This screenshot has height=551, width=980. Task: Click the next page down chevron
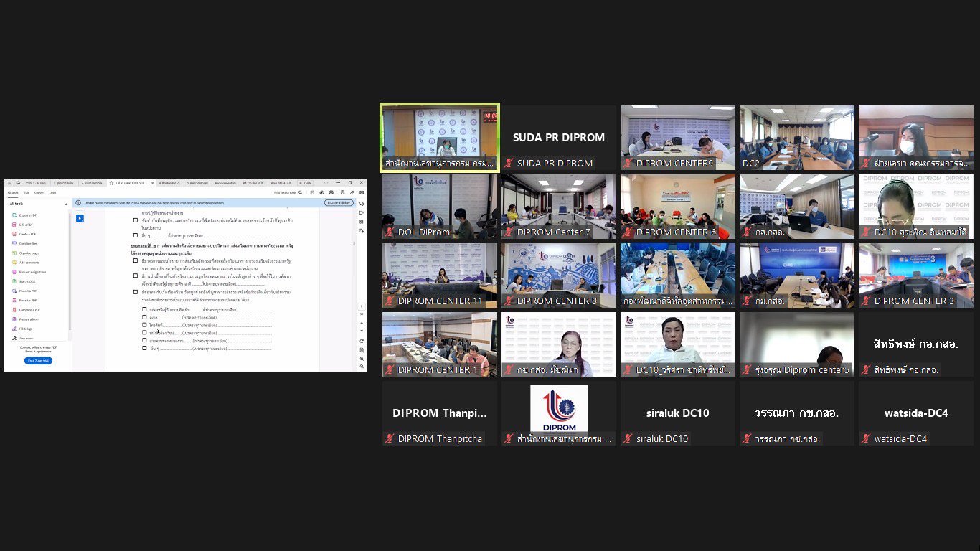tap(362, 331)
